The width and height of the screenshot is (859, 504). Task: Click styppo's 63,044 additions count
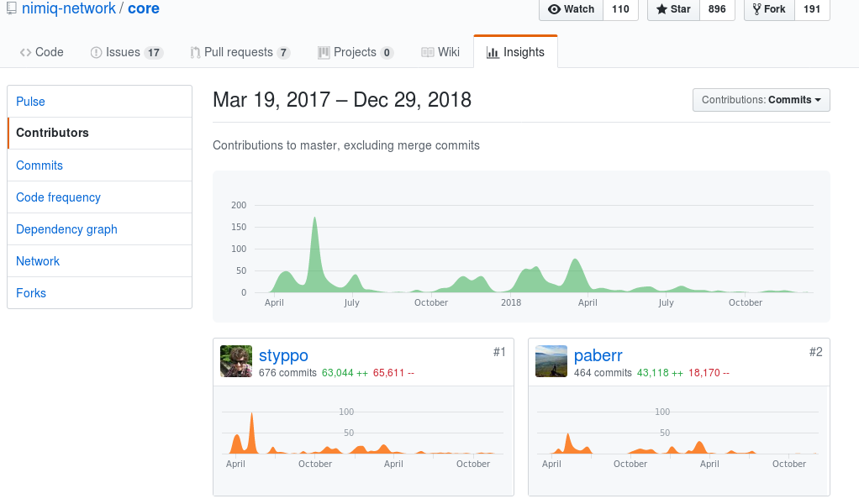pyautogui.click(x=345, y=373)
